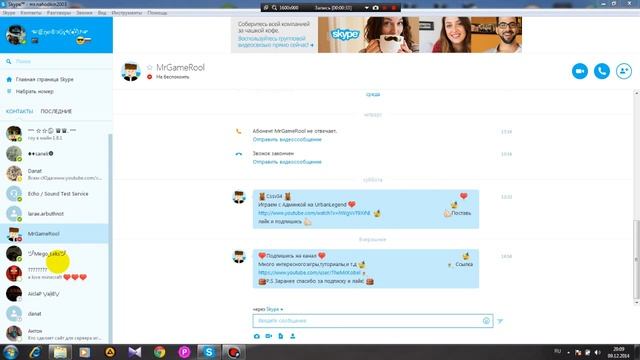640x360 pixels.
Task: Select the MrGameRool contact in list
Action: click(54, 233)
